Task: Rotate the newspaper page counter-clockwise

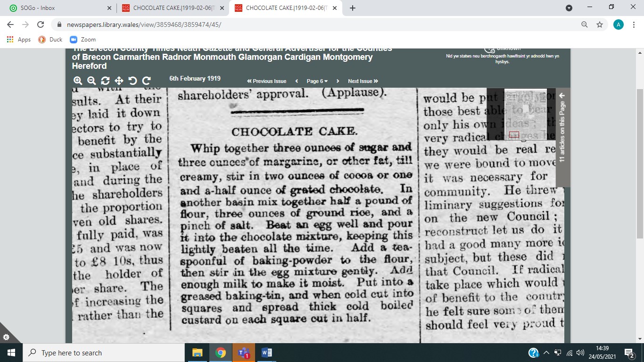Action: click(x=132, y=81)
